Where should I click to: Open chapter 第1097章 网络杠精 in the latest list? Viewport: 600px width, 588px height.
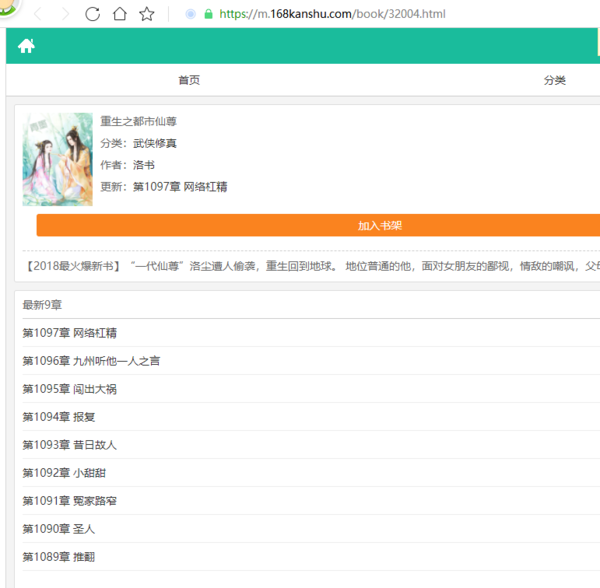point(76,333)
